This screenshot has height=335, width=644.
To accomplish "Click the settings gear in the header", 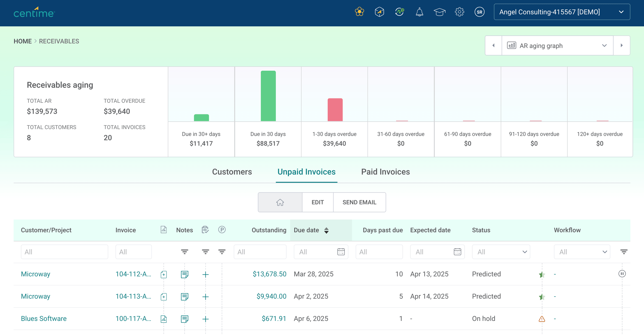I will (459, 12).
